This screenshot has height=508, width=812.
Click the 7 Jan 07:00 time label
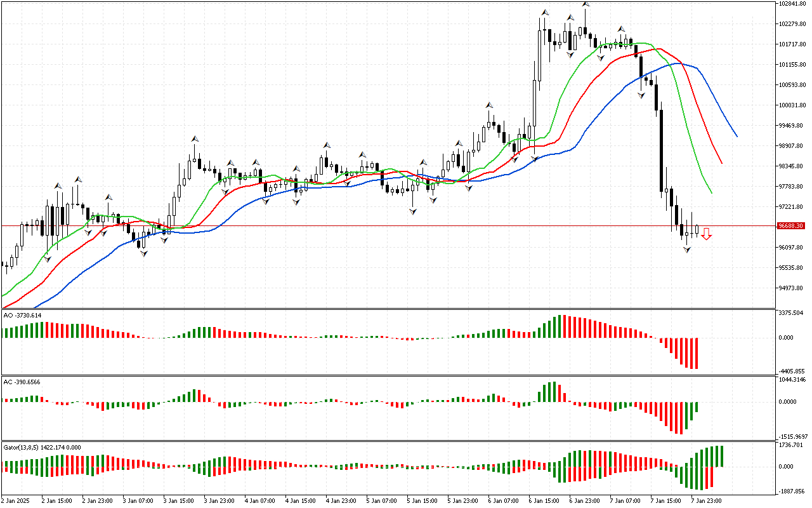pyautogui.click(x=625, y=500)
